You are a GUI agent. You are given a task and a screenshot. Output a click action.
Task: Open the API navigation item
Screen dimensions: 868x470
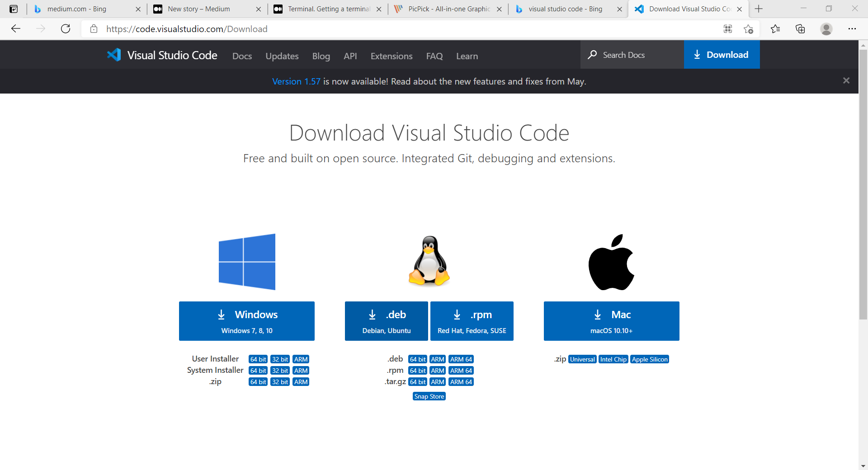[350, 56]
